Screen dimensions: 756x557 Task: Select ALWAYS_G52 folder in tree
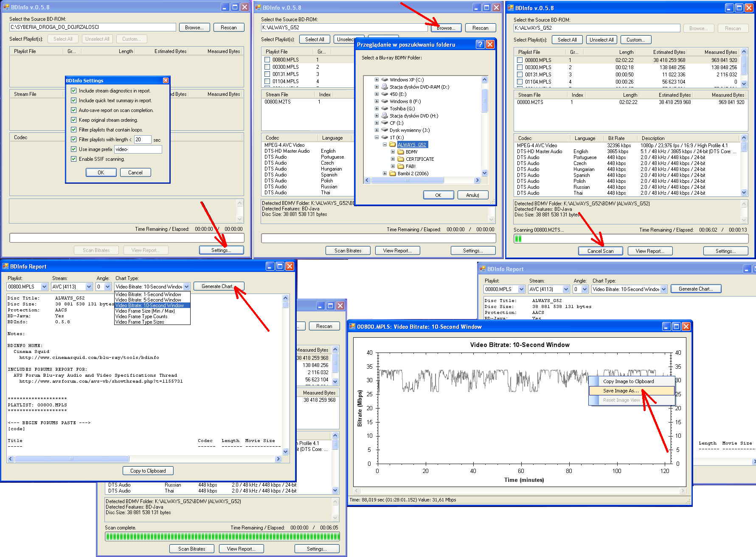(412, 145)
